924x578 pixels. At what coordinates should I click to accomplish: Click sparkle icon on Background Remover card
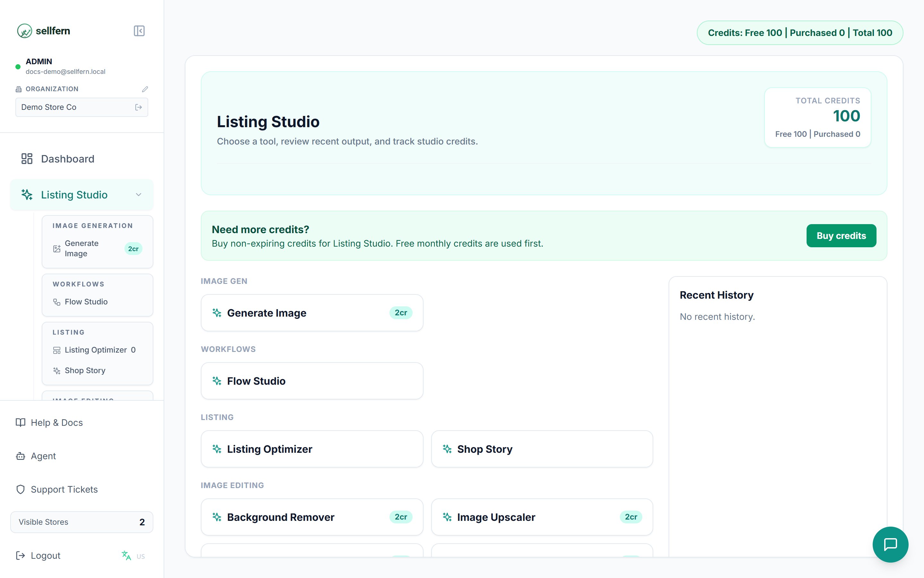(x=217, y=517)
